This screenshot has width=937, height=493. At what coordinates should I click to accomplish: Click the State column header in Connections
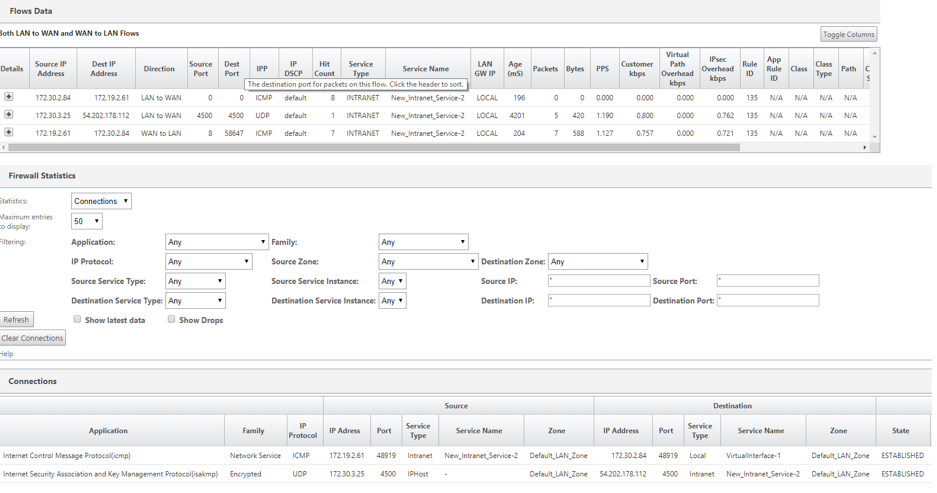(x=901, y=430)
